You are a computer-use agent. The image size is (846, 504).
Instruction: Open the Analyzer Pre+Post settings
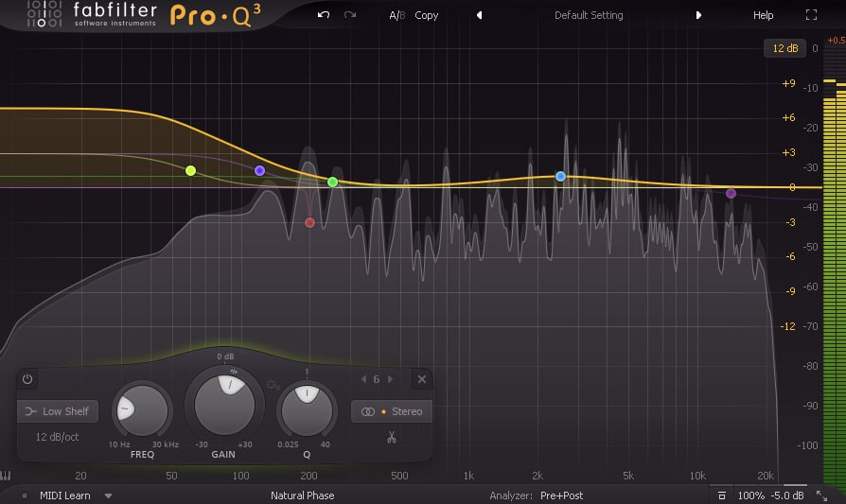point(537,495)
